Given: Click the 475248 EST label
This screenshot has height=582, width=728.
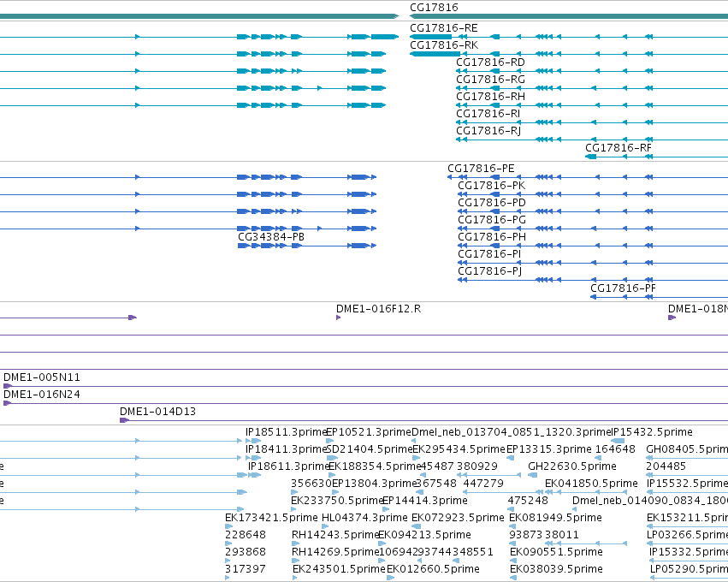Looking at the screenshot, I should [x=528, y=501].
